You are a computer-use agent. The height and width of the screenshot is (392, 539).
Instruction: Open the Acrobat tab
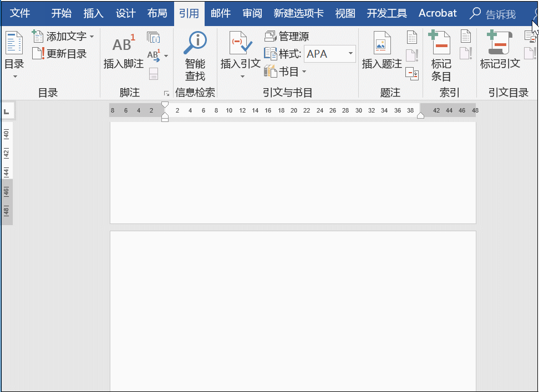point(438,13)
